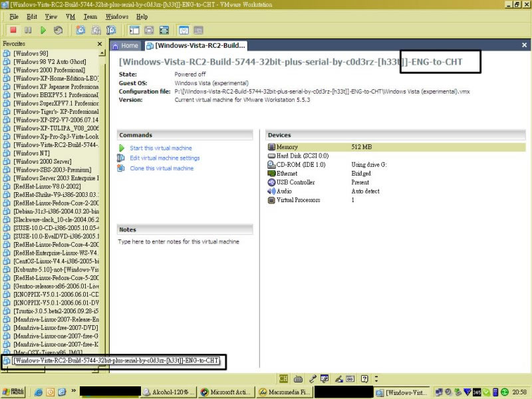532x399 pixels.
Task: Click the Suspend (pause) toolbar icon
Action: point(28,30)
